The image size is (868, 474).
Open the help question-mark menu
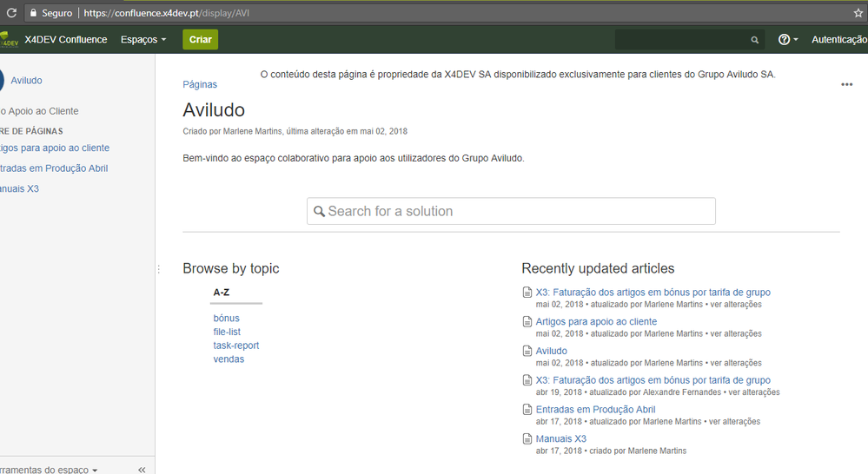point(788,39)
